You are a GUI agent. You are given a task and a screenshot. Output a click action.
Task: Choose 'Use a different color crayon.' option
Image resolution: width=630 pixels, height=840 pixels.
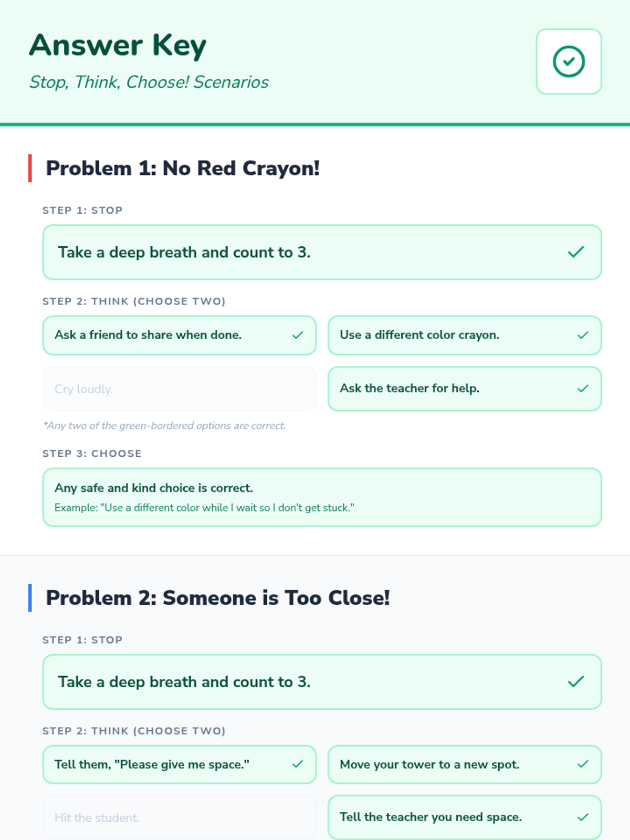(419, 335)
